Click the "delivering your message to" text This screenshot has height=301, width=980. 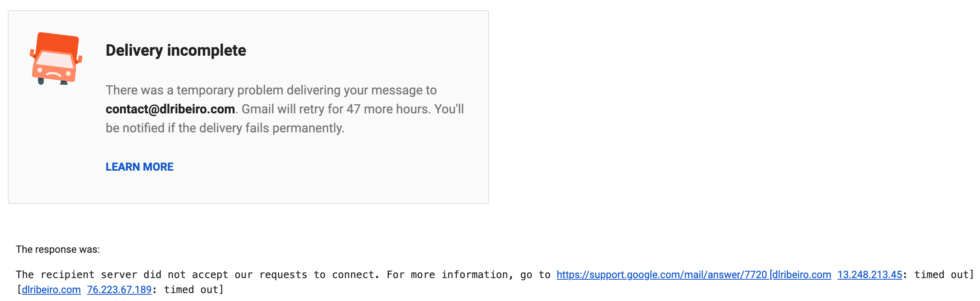[362, 90]
